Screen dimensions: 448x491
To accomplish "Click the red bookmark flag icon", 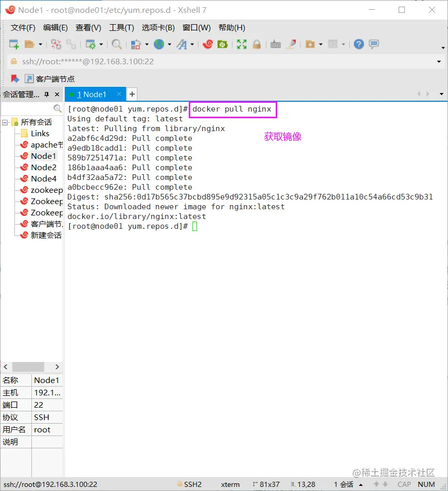I will click(x=15, y=79).
